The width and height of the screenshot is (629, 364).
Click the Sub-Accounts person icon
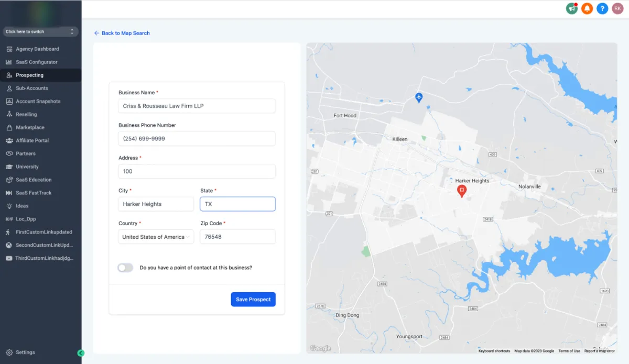click(x=9, y=88)
